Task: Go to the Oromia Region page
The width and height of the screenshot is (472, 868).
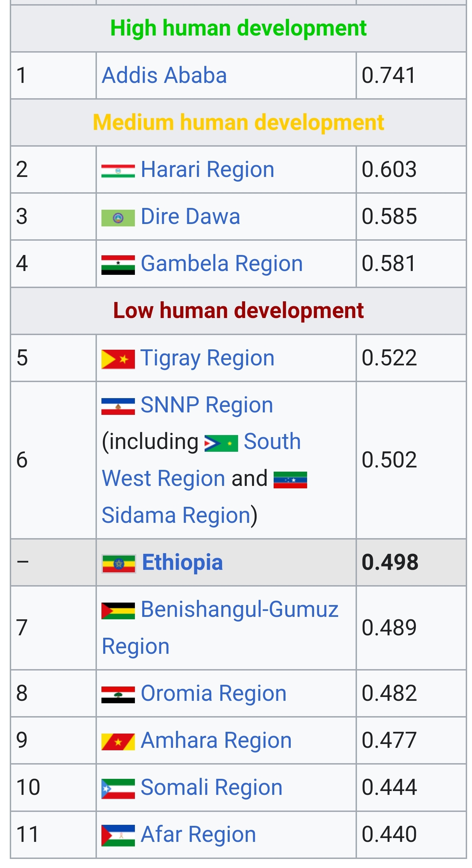Action: [x=213, y=693]
